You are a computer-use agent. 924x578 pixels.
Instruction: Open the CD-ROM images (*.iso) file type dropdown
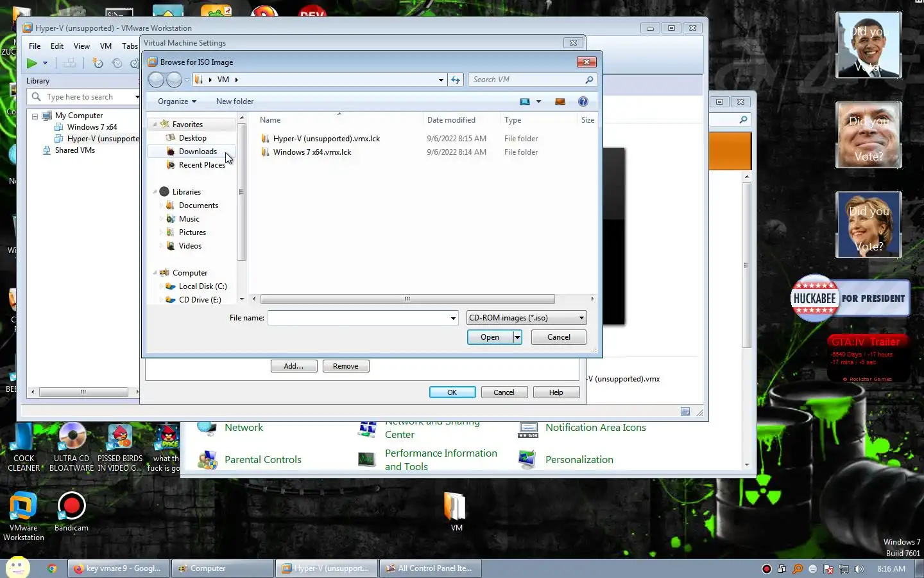tap(526, 318)
